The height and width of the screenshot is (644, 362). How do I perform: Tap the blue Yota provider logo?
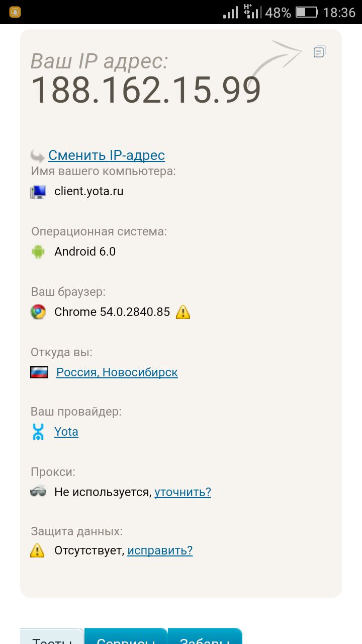pos(38,432)
